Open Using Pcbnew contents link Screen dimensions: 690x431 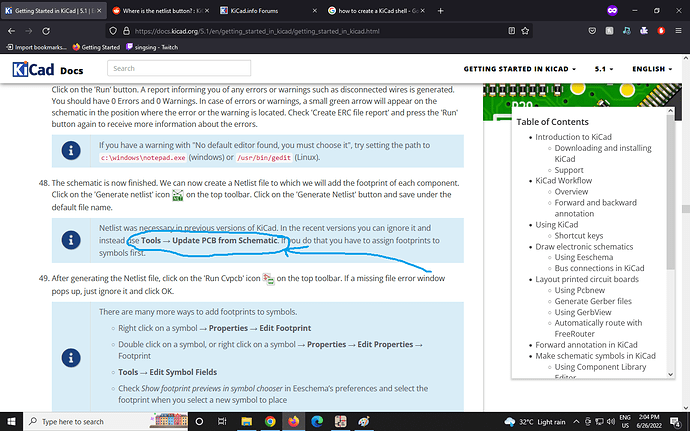pos(580,290)
